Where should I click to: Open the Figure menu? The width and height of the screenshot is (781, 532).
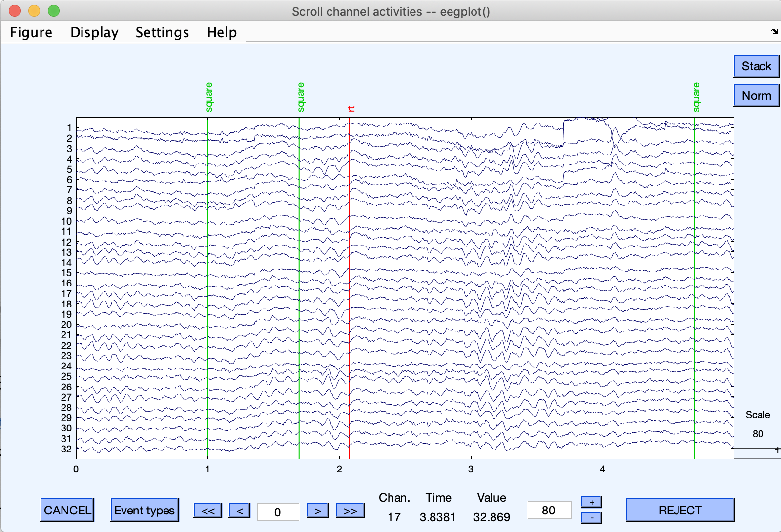(x=31, y=32)
